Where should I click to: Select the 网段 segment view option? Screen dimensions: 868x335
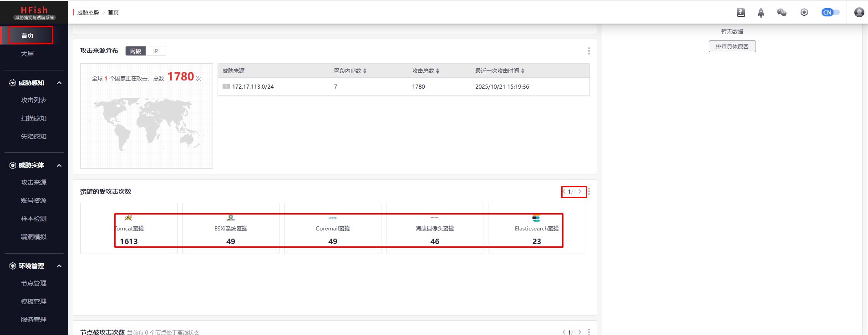coord(136,51)
